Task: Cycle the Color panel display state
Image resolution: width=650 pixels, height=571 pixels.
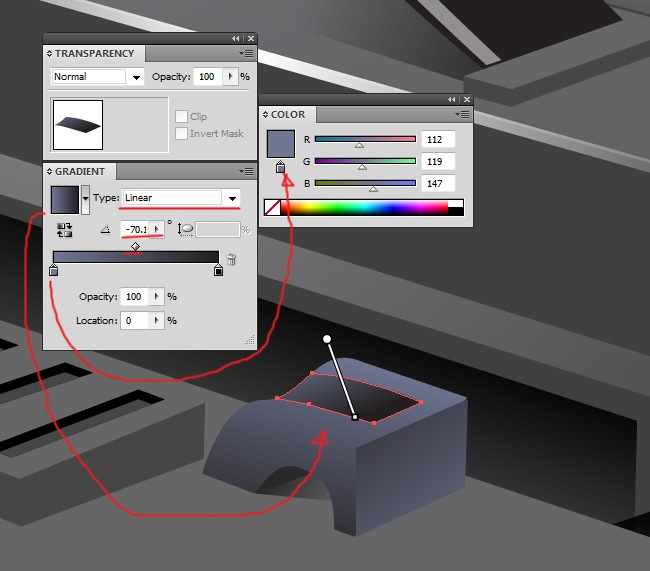Action: pos(265,115)
